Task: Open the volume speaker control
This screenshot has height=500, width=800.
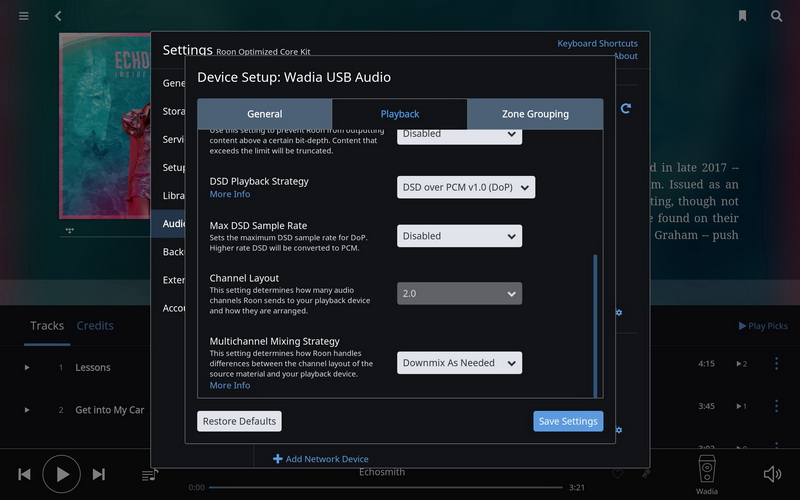Action: click(x=772, y=474)
